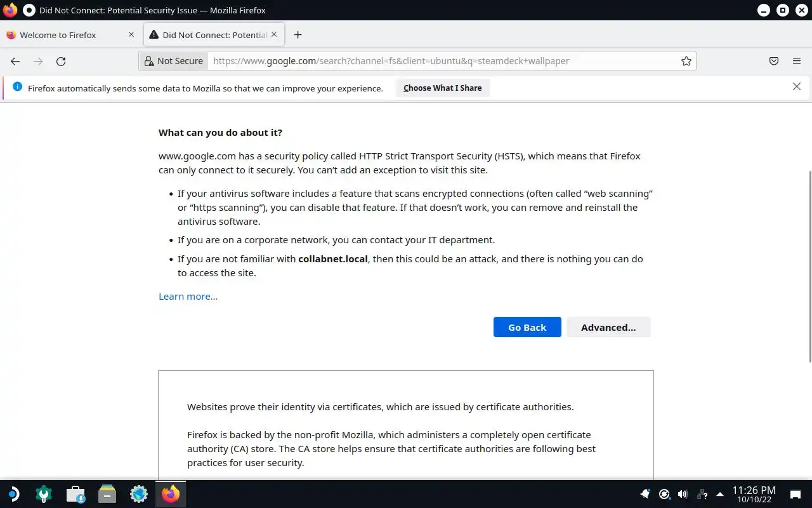The height and width of the screenshot is (508, 812).
Task: Click the info icon in notification bar
Action: tap(17, 87)
